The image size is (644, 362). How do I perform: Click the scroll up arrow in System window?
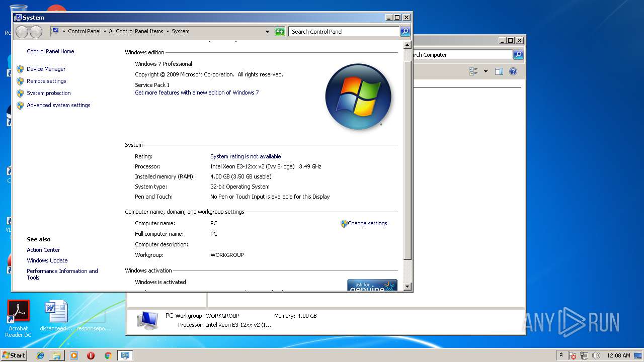(x=408, y=45)
